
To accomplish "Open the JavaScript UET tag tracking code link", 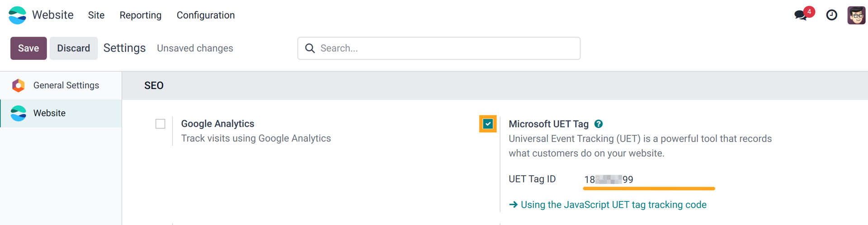I will pos(613,205).
